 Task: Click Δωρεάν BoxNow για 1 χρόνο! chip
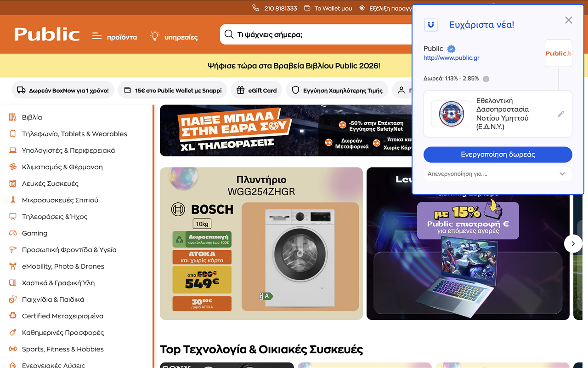62,91
